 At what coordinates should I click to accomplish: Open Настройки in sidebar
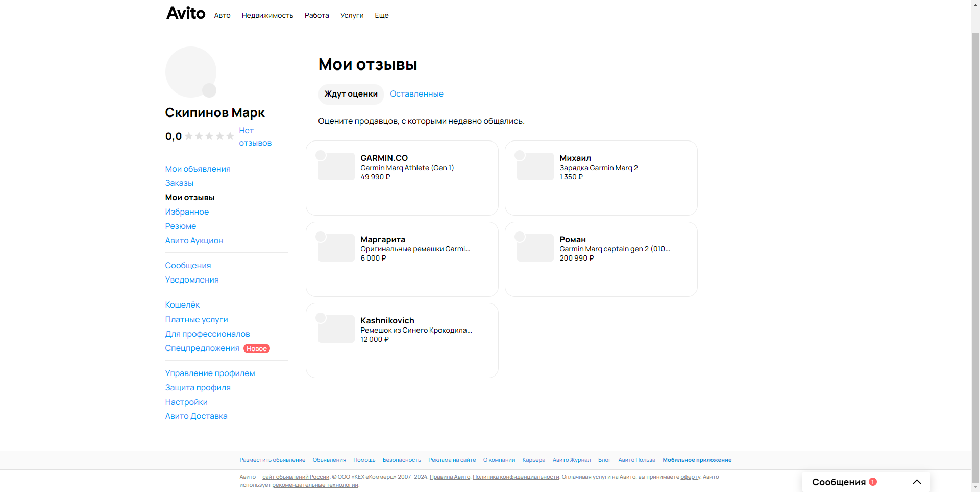[186, 402]
